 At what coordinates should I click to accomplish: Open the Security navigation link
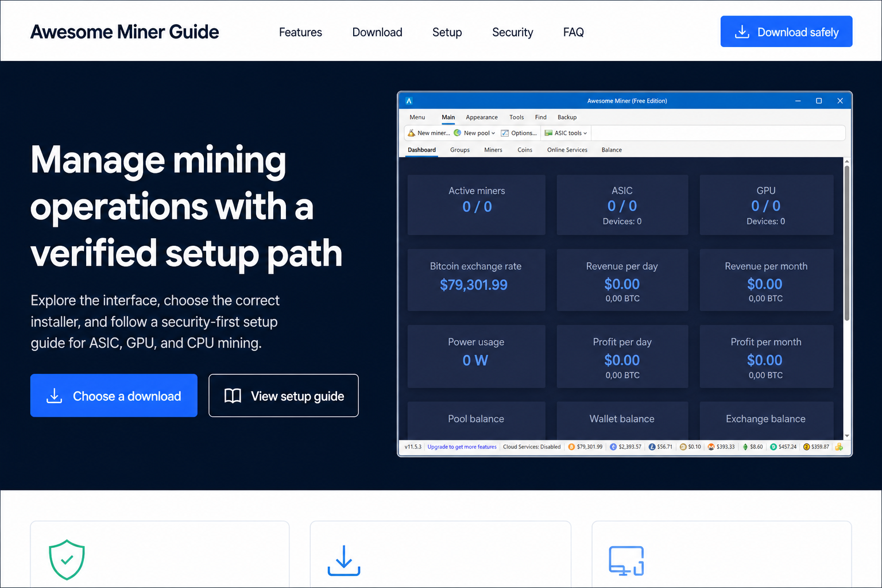[513, 32]
